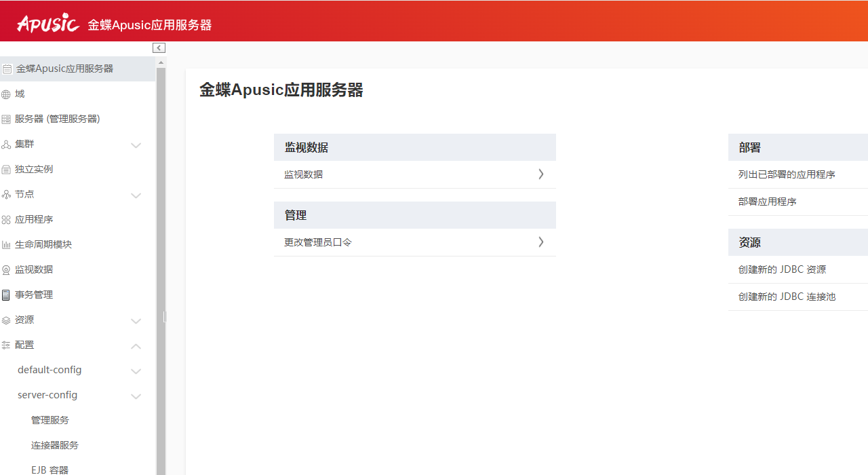Expand the 集群 tree node chevron
The width and height of the screenshot is (868, 475).
pyautogui.click(x=136, y=145)
